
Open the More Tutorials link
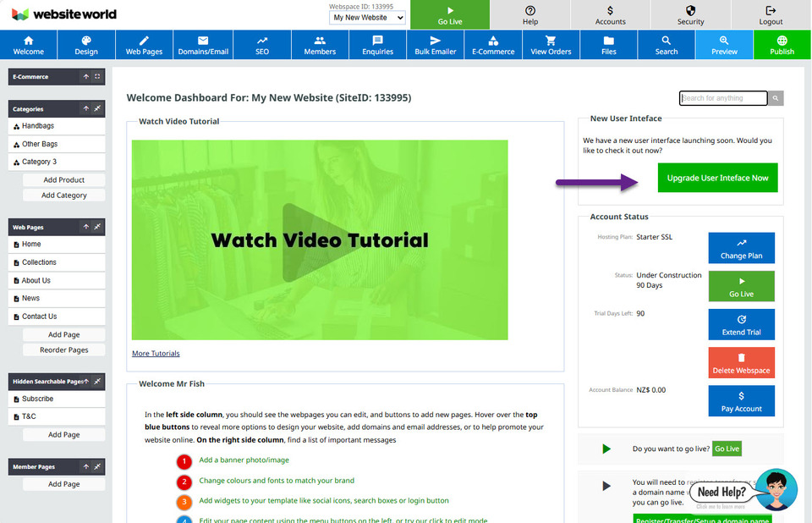click(x=156, y=354)
